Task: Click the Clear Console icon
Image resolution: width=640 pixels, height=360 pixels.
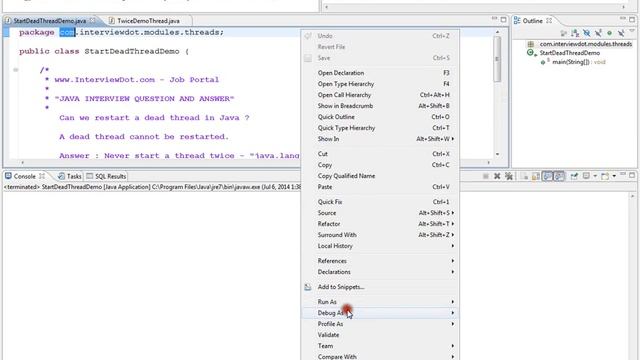Action: [524, 176]
